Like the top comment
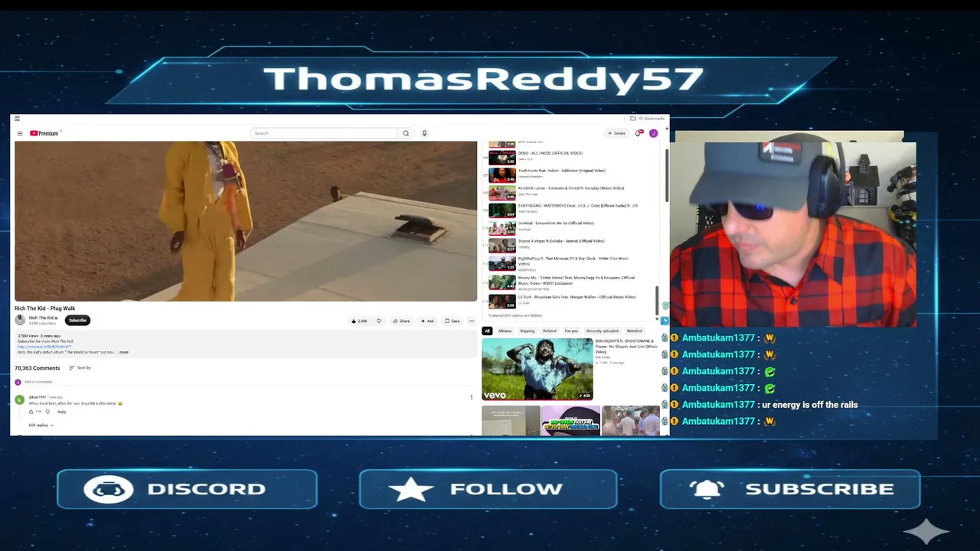This screenshot has width=980, height=551. 31,412
